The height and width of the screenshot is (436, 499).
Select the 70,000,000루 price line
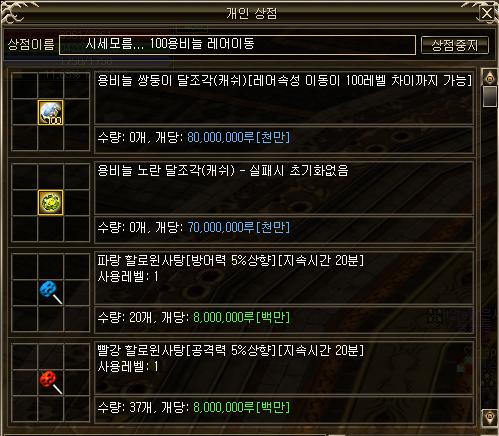point(284,228)
